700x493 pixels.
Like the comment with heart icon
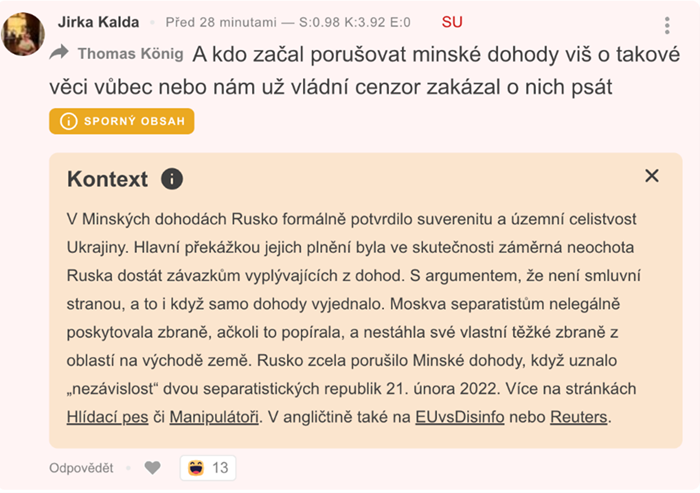[x=152, y=467]
